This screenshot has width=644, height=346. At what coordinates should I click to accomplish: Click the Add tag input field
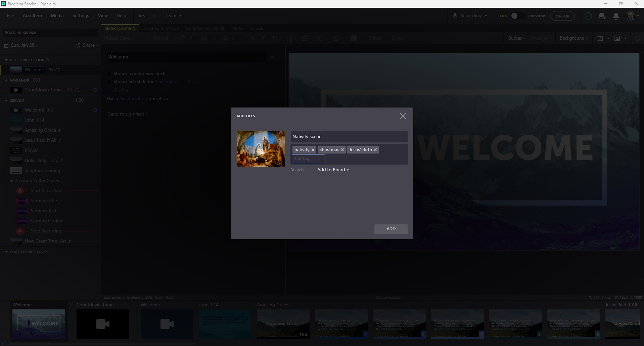pos(308,159)
